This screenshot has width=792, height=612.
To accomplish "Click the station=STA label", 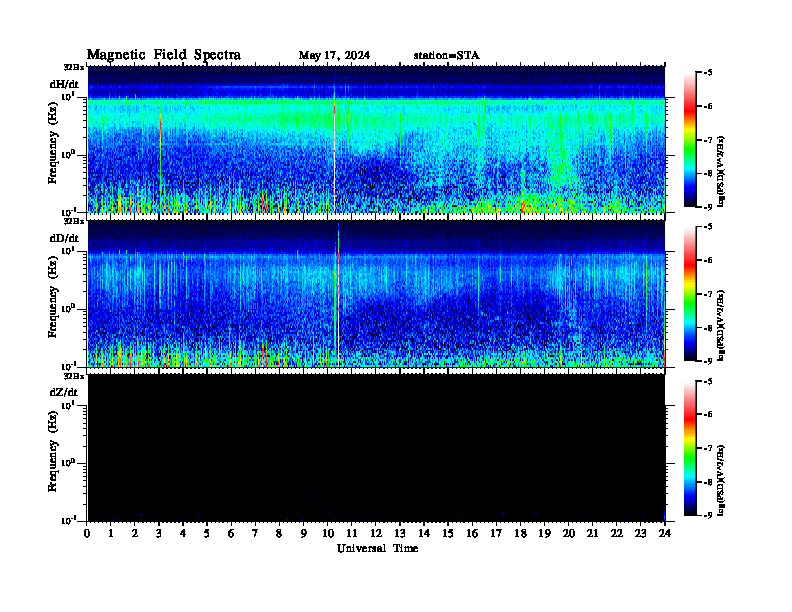I will tap(446, 55).
